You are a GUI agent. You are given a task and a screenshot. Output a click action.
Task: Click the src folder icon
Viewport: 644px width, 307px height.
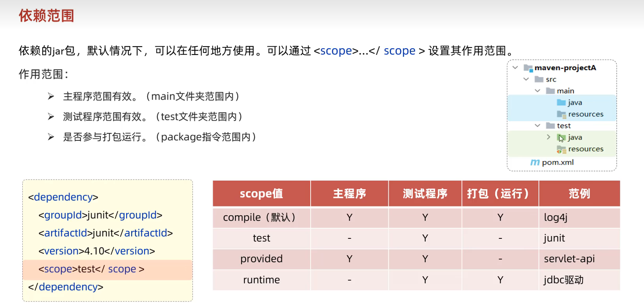539,80
